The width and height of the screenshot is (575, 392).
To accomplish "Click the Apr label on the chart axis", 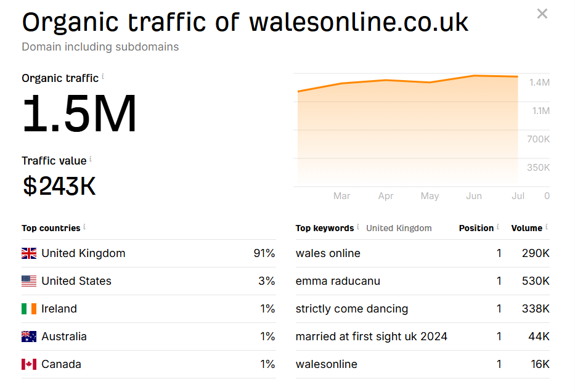I will 386,196.
